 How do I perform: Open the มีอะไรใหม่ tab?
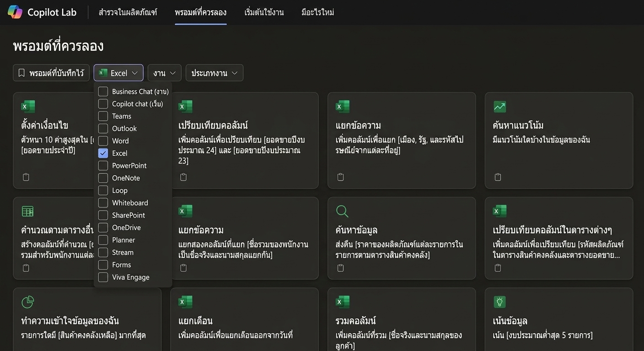(318, 12)
